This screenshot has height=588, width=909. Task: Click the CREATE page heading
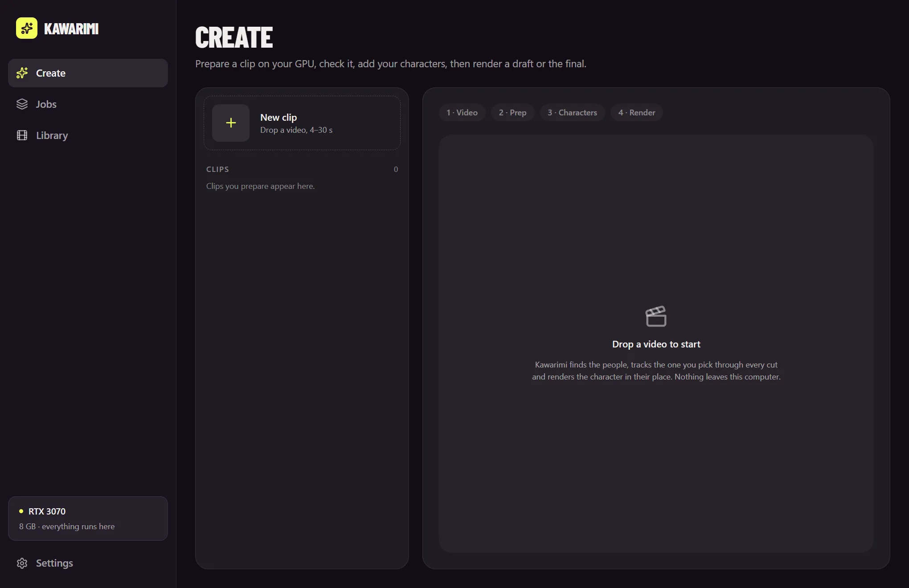tap(234, 37)
